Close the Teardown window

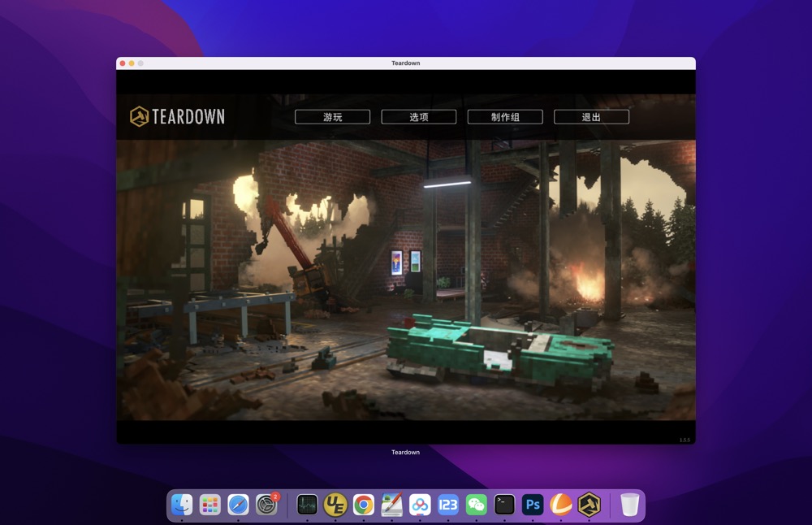coord(123,63)
